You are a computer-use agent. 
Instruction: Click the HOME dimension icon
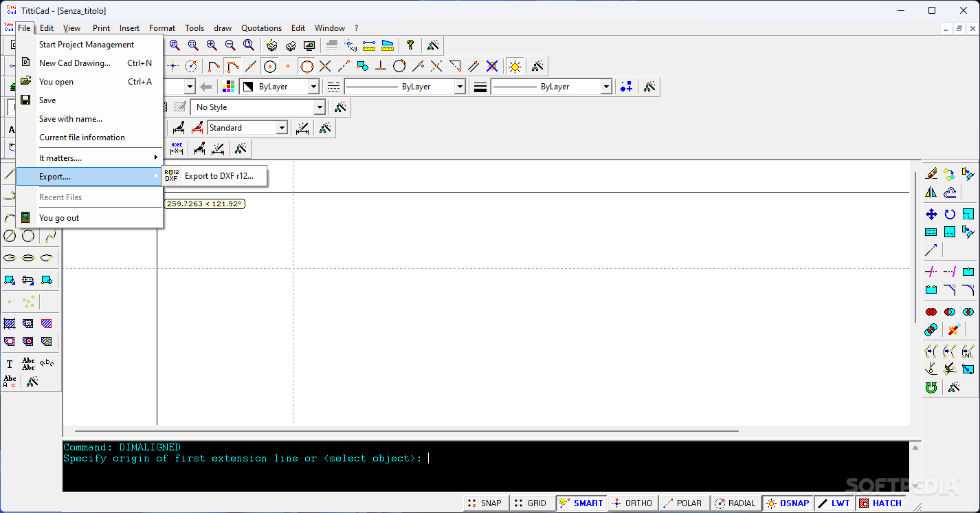[x=177, y=148]
